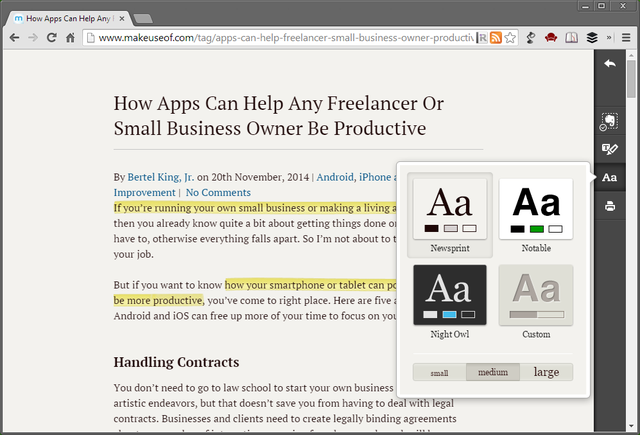Expand the hidden extensions overflow chevron
Viewport: 640px width, 435px height.
(x=610, y=38)
